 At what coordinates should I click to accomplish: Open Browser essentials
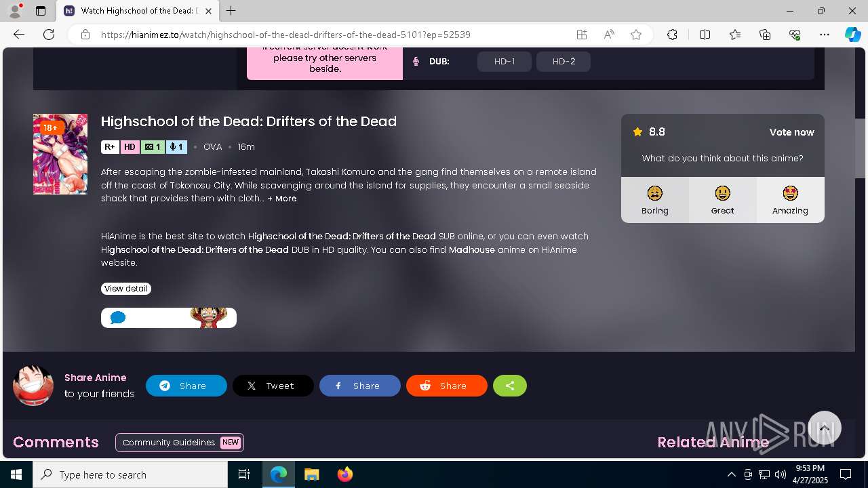pyautogui.click(x=795, y=35)
